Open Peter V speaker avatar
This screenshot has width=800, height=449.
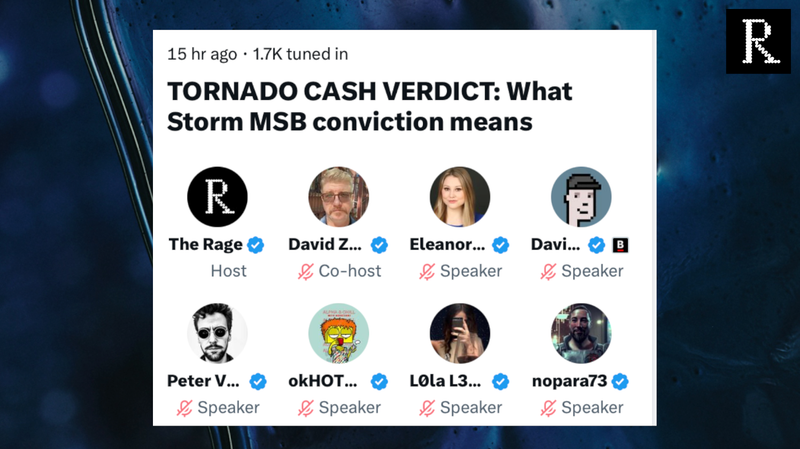[x=217, y=333]
